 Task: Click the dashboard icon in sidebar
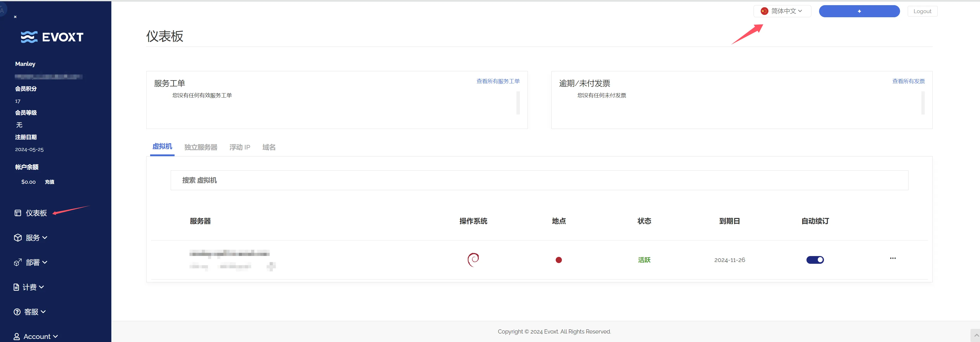(17, 213)
